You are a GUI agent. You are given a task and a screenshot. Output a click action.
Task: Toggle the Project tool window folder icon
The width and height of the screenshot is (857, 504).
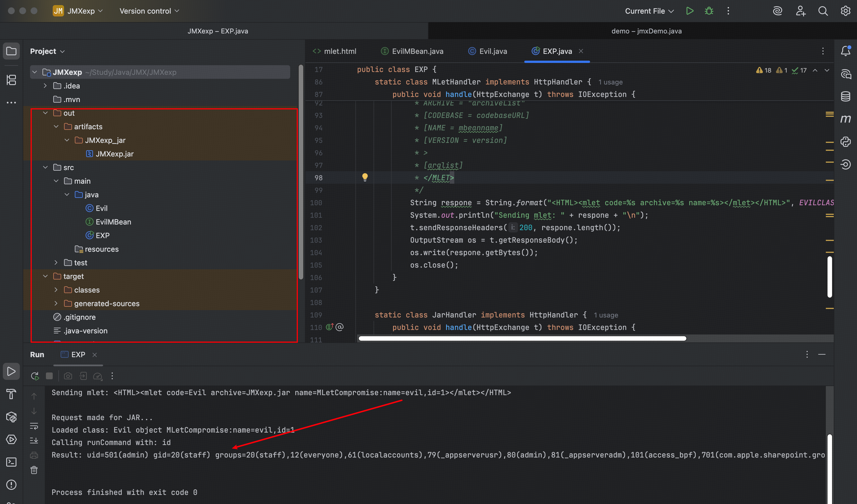tap(11, 51)
